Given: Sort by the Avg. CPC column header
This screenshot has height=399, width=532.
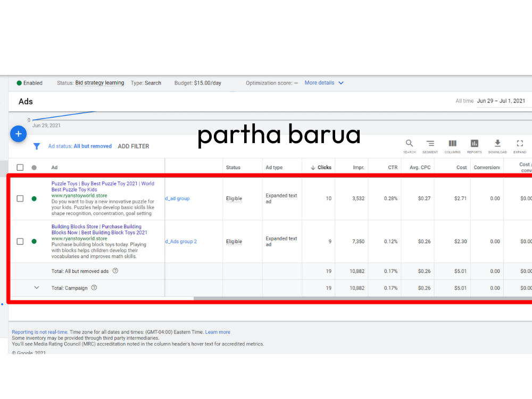Looking at the screenshot, I should pyautogui.click(x=420, y=167).
